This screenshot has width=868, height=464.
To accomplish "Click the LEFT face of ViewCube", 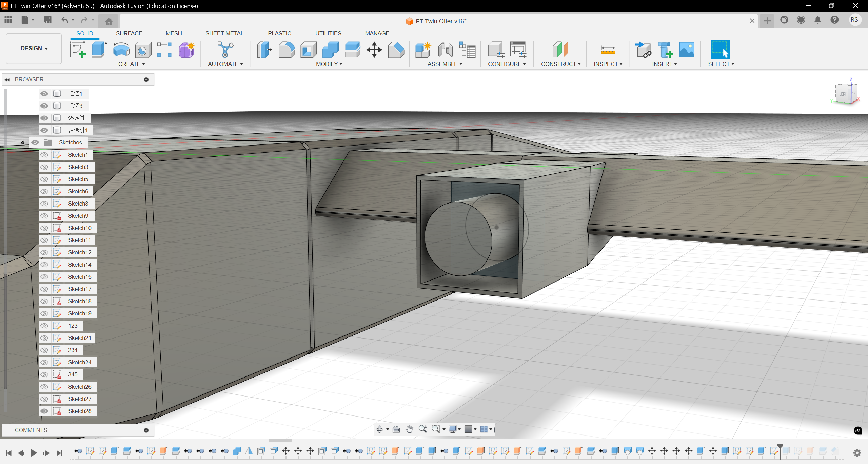I will pyautogui.click(x=843, y=94).
